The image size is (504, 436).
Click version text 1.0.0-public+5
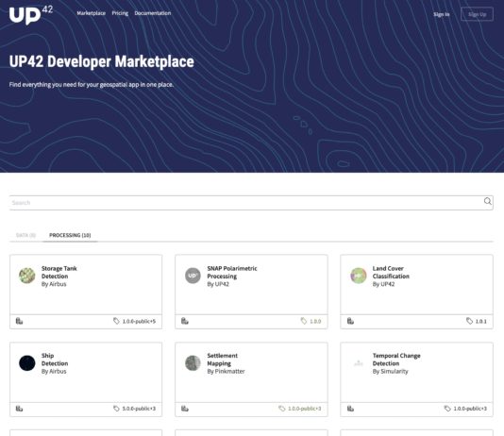(x=139, y=321)
